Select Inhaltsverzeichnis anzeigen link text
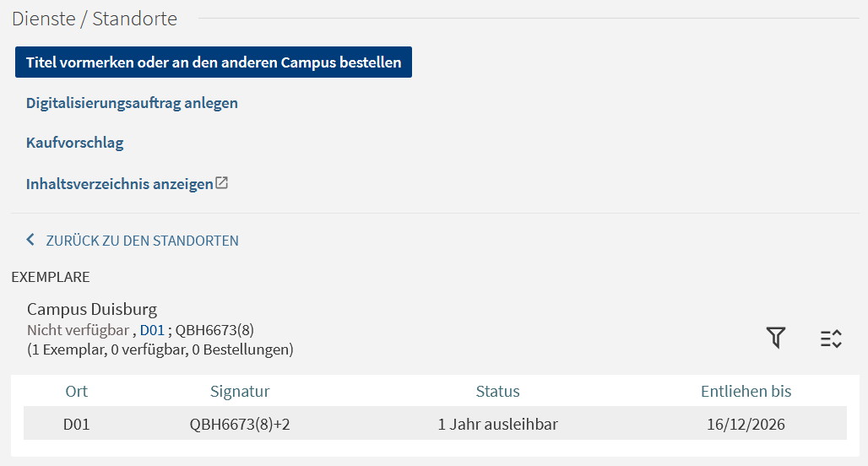The image size is (868, 466). (x=119, y=184)
